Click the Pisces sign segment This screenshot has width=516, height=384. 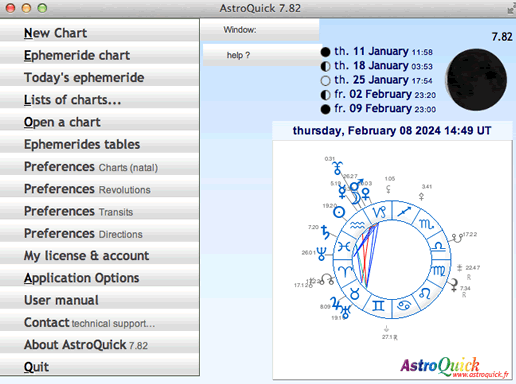coord(344,247)
